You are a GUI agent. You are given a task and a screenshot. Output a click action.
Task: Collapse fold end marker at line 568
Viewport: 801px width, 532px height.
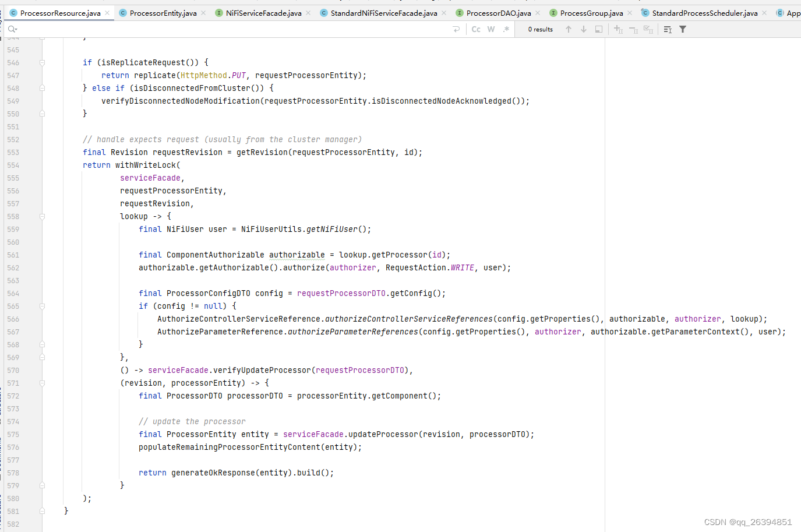(42, 344)
